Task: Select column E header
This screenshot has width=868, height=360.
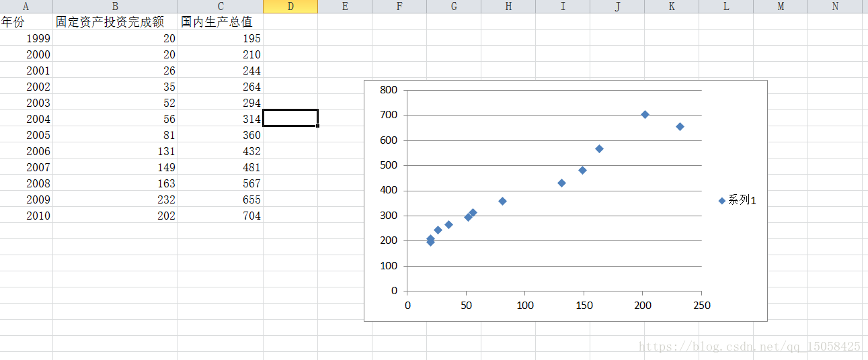Action: coord(345,6)
